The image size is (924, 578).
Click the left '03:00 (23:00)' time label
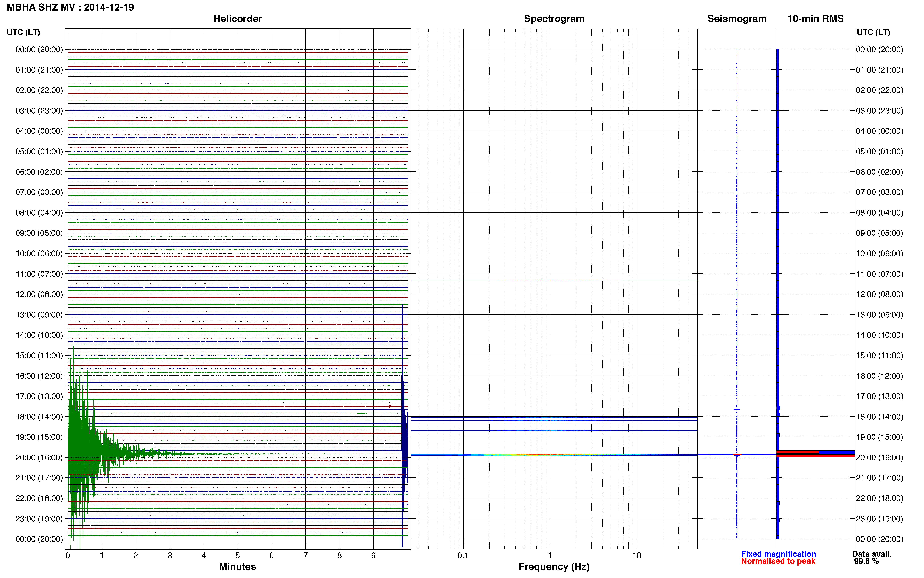click(x=39, y=111)
